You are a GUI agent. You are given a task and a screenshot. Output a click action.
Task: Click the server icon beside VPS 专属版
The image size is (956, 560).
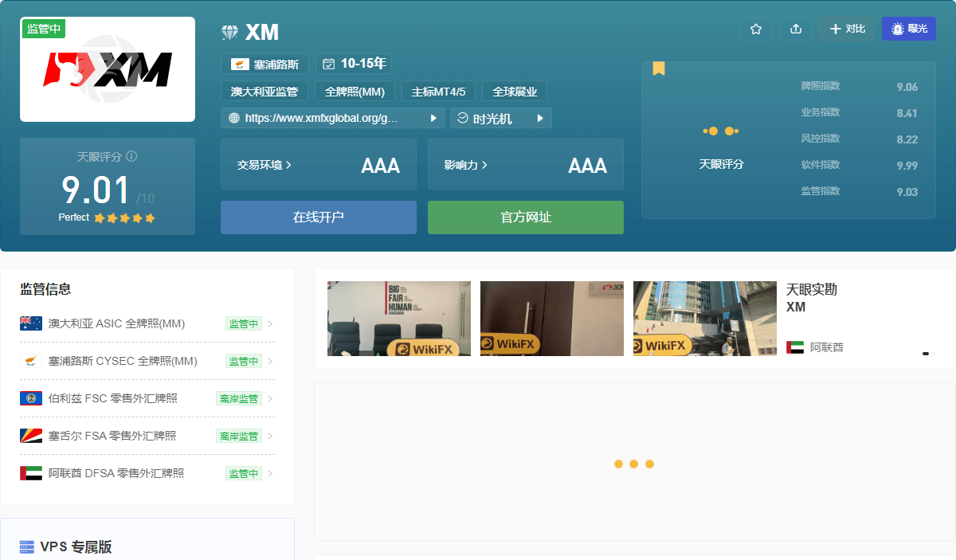tap(27, 546)
